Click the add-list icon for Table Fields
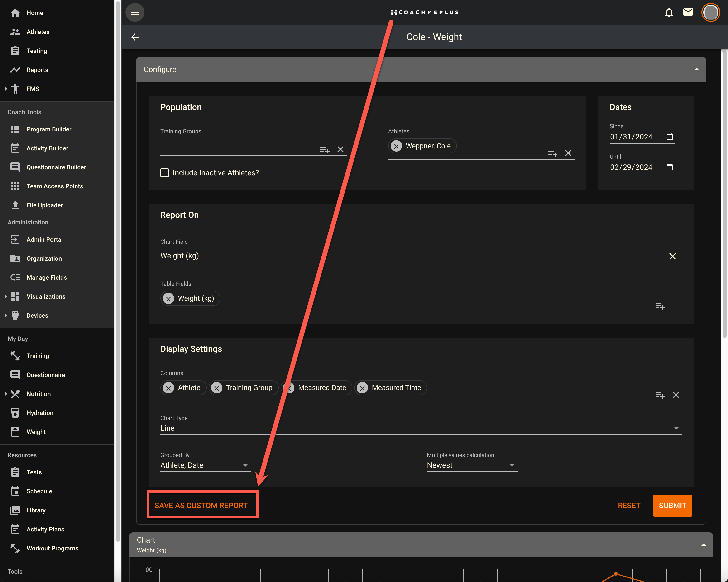 pyautogui.click(x=660, y=306)
